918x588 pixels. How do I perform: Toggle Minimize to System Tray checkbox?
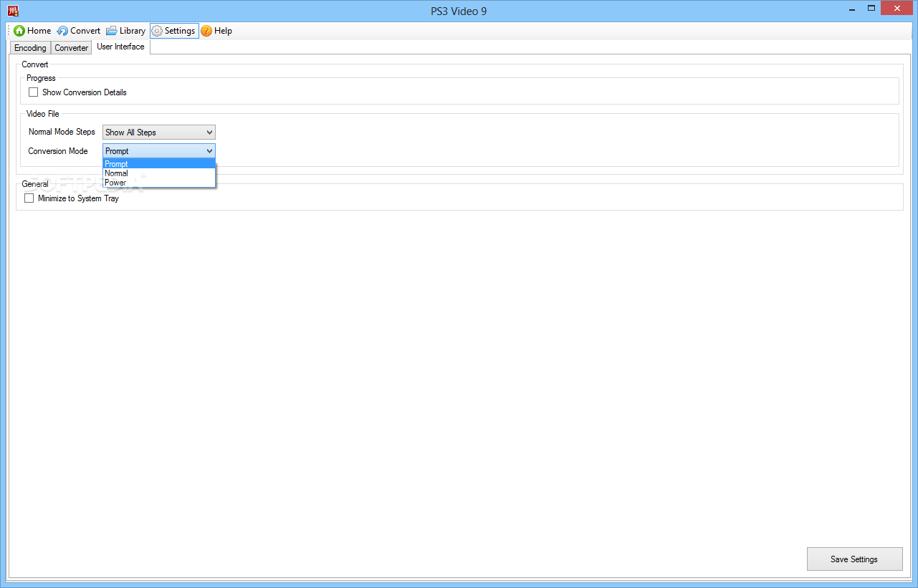coord(29,198)
